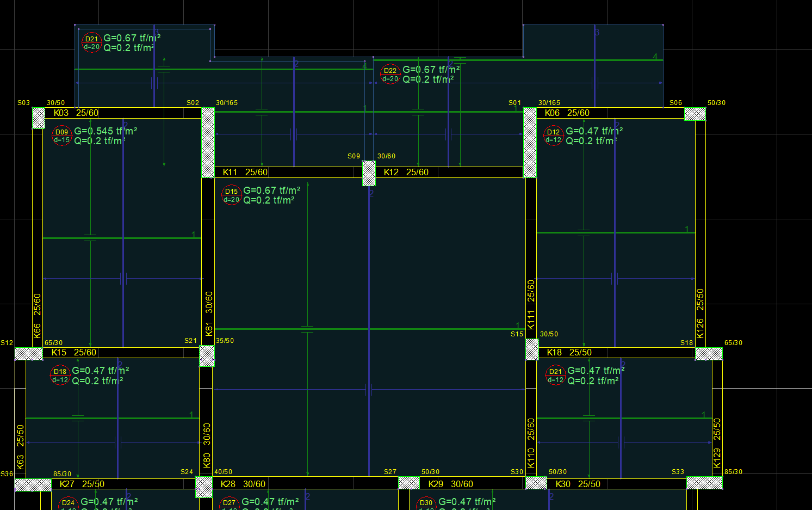The image size is (812, 510).
Task: Pick the D18 slab marker circle
Action: click(60, 376)
